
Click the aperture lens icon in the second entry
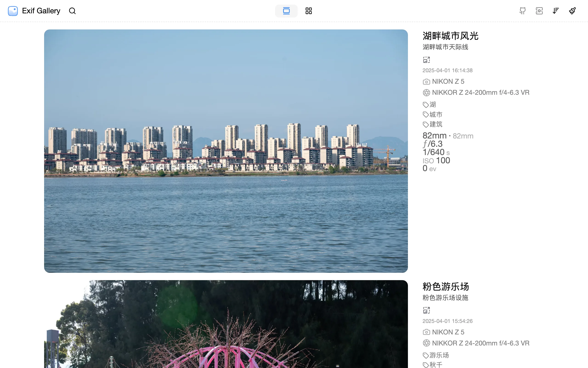coord(426,343)
